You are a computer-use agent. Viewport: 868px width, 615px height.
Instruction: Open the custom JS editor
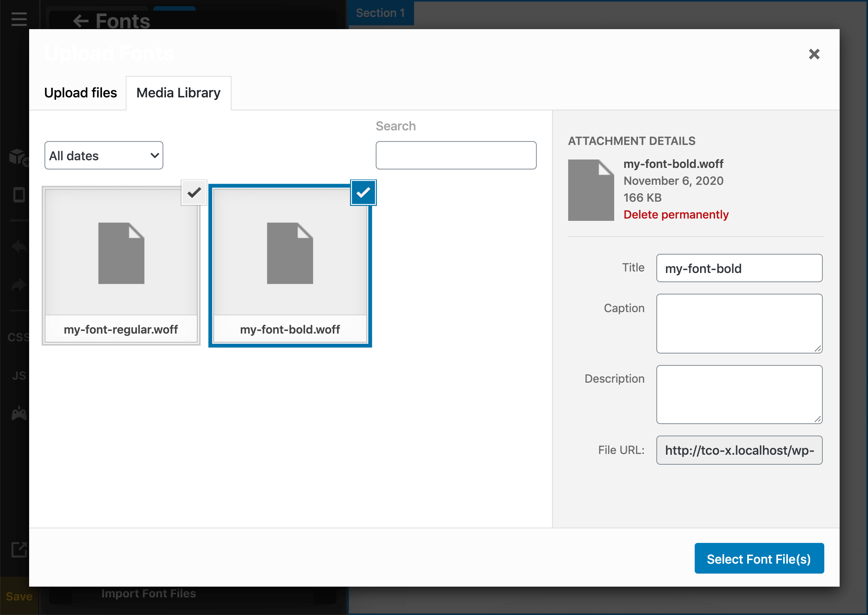(19, 375)
